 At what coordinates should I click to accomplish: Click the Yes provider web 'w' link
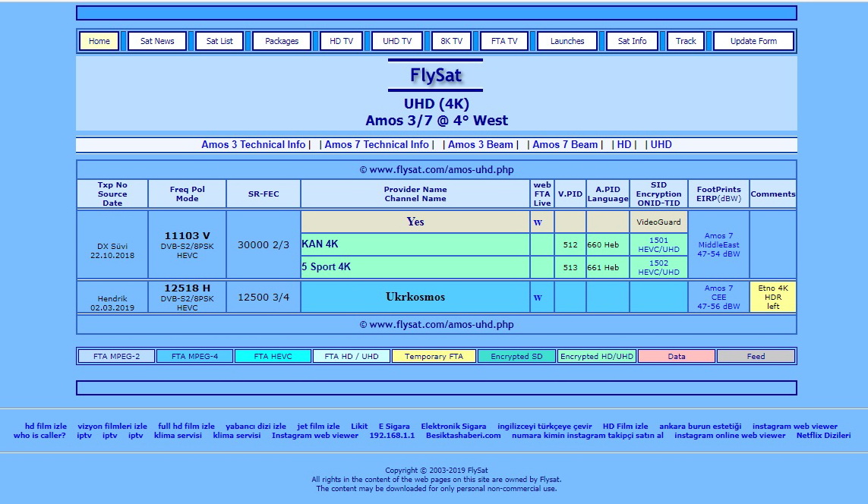pyautogui.click(x=538, y=222)
